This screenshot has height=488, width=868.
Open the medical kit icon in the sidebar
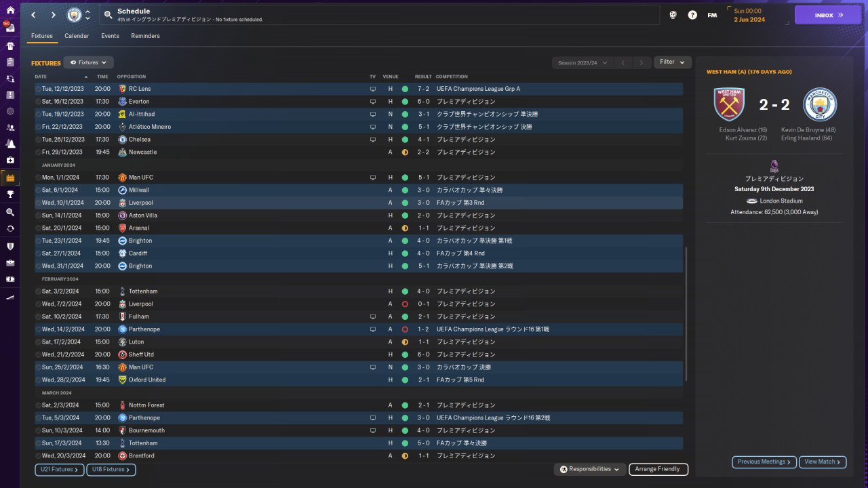point(10,160)
